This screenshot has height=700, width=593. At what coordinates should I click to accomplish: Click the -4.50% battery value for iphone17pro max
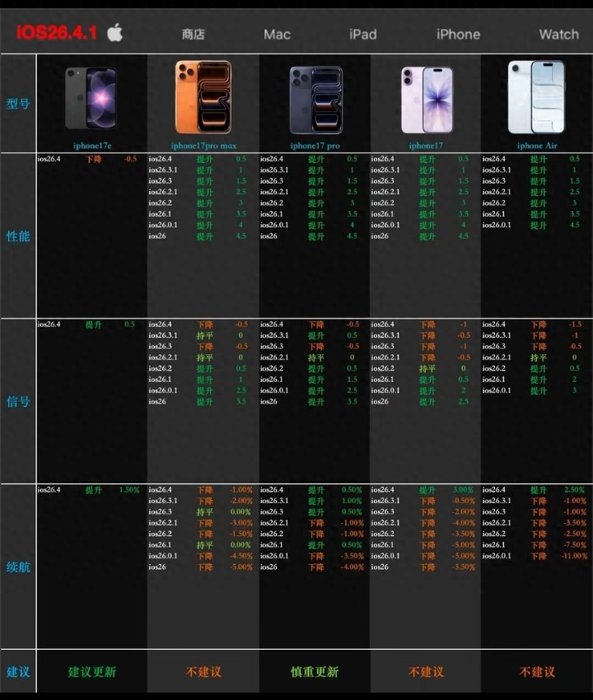click(241, 556)
